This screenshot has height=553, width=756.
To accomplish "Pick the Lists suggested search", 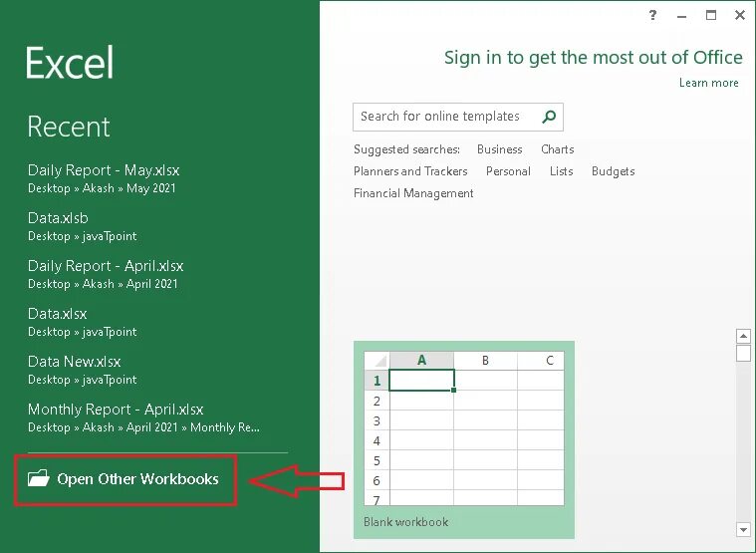I will 561,171.
